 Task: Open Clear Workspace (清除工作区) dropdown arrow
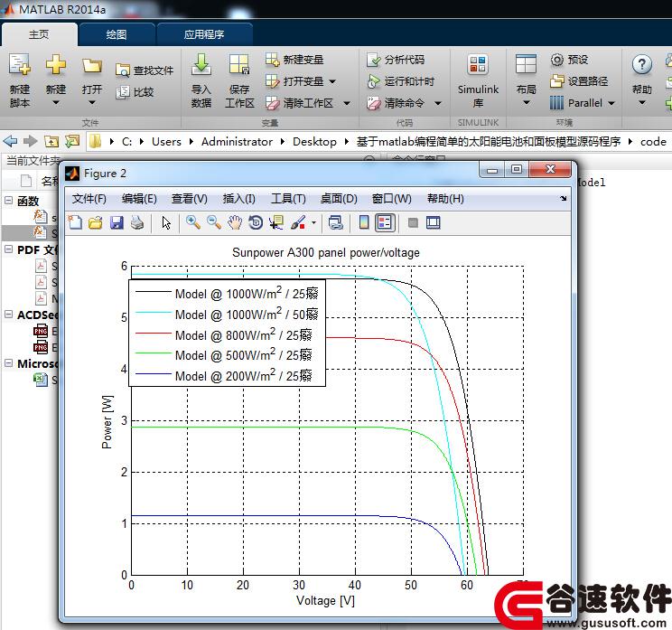point(347,103)
